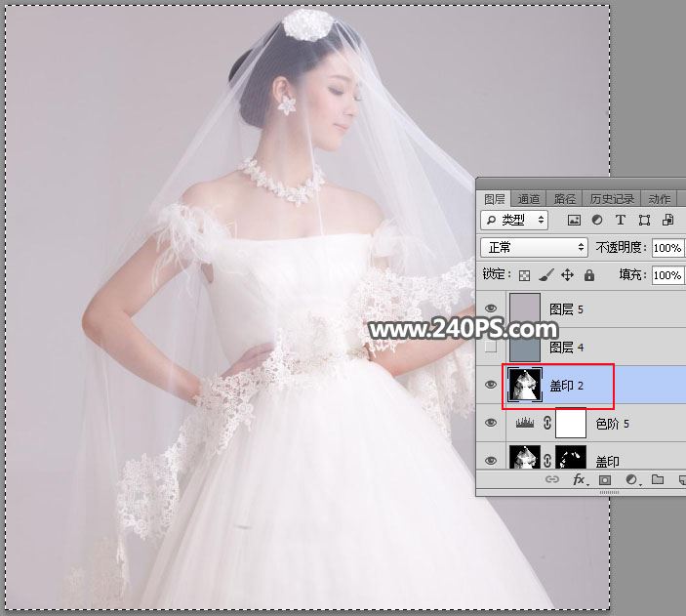Select layer name 图层 4
This screenshot has height=616, width=686.
point(567,348)
